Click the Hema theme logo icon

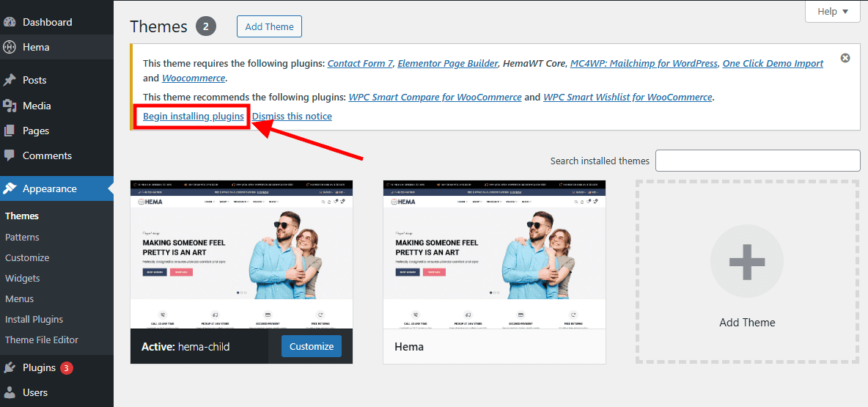click(x=10, y=47)
